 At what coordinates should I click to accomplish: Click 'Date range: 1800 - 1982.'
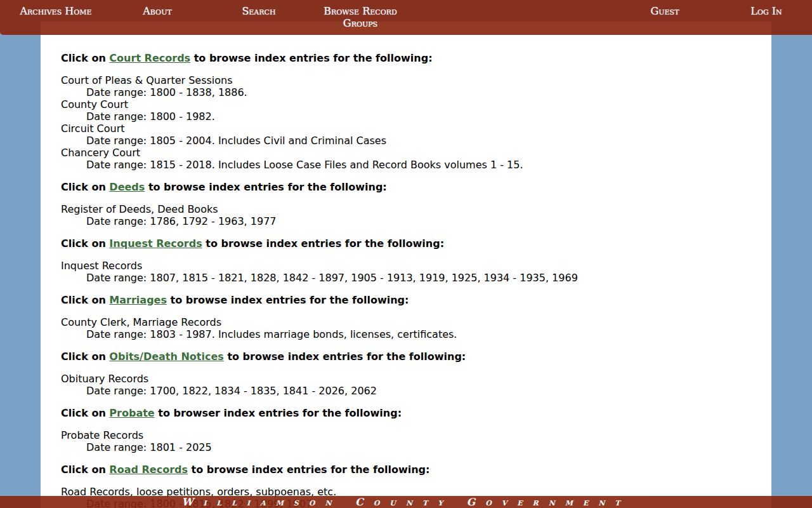(x=150, y=116)
